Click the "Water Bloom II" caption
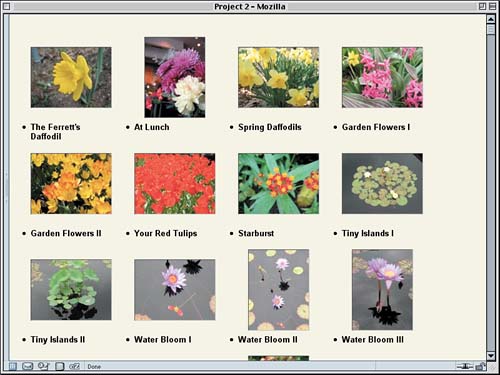Image resolution: width=500 pixels, height=375 pixels. pos(268,339)
